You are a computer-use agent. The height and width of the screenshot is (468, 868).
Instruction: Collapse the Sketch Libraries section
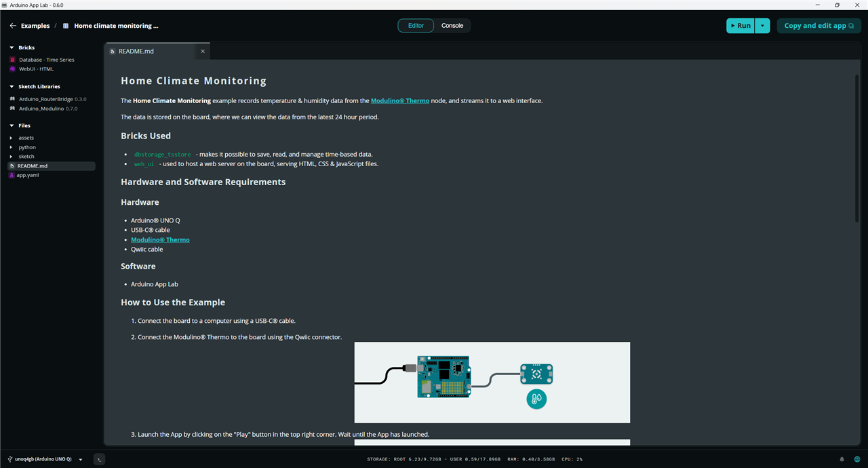(12, 87)
